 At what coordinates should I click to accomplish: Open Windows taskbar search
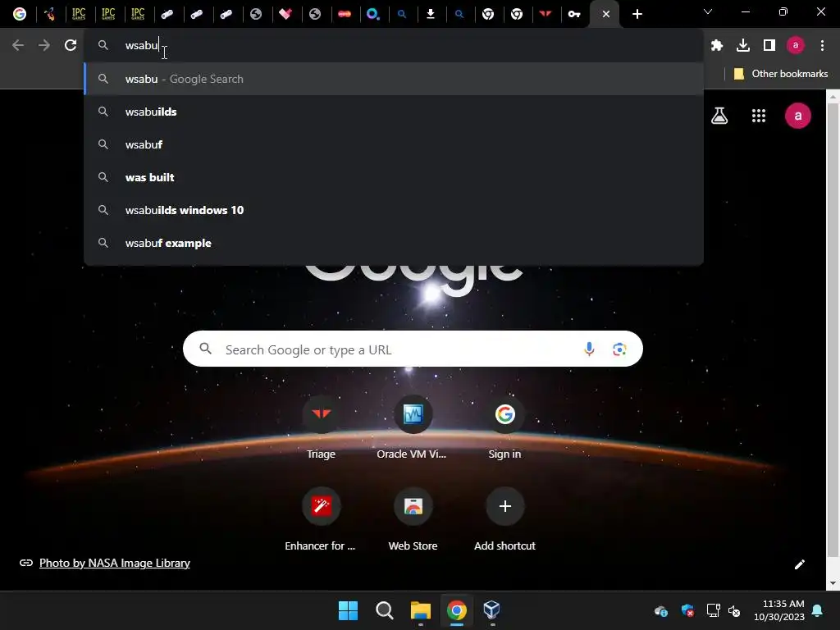tap(384, 610)
